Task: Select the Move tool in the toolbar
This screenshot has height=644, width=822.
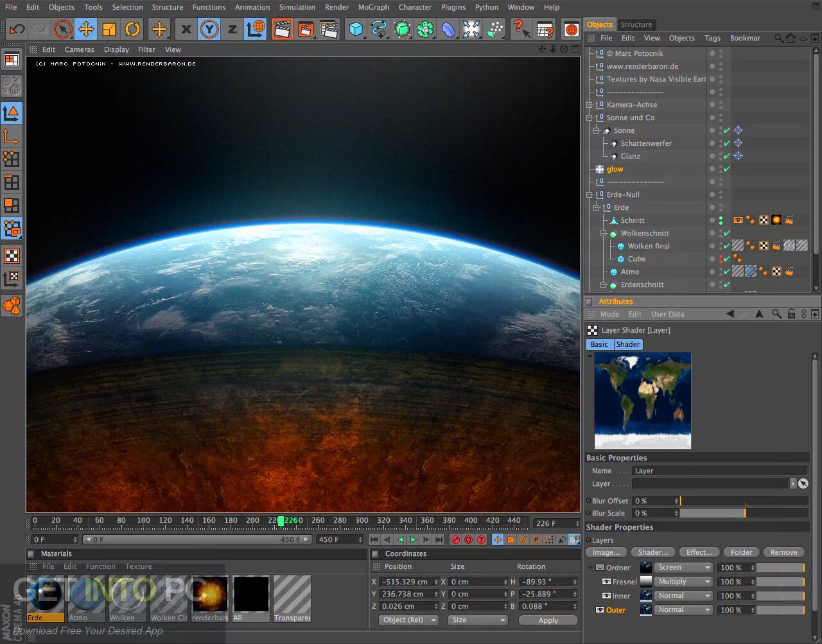Action: 86,29
